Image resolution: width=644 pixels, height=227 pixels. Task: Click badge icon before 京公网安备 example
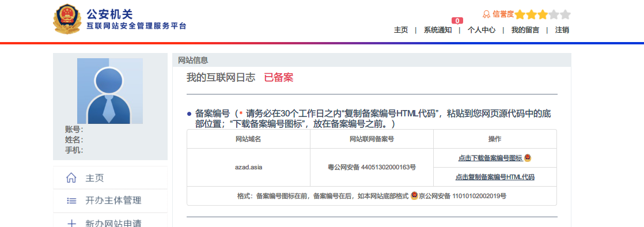pyautogui.click(x=414, y=196)
